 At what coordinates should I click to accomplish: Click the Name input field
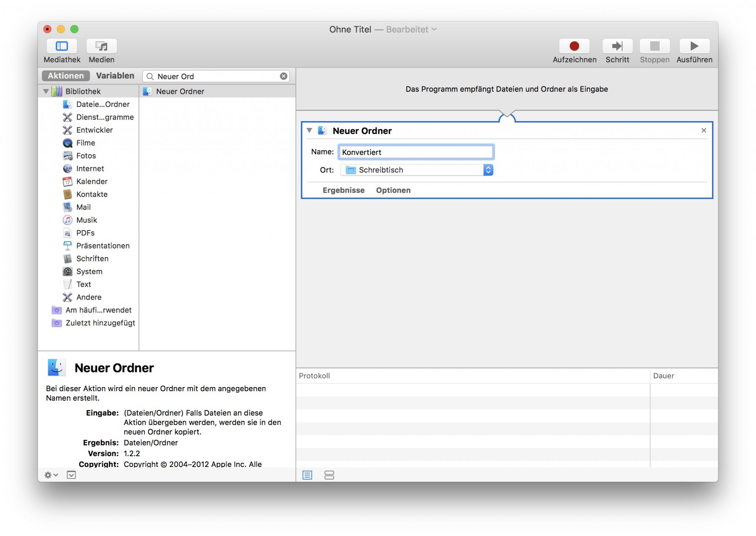pyautogui.click(x=416, y=152)
